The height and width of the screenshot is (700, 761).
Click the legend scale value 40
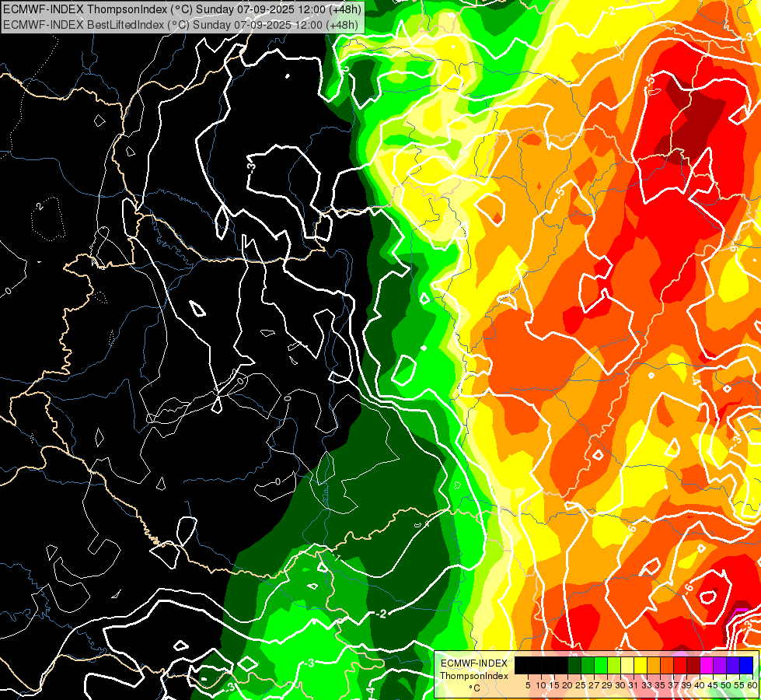coord(700,685)
